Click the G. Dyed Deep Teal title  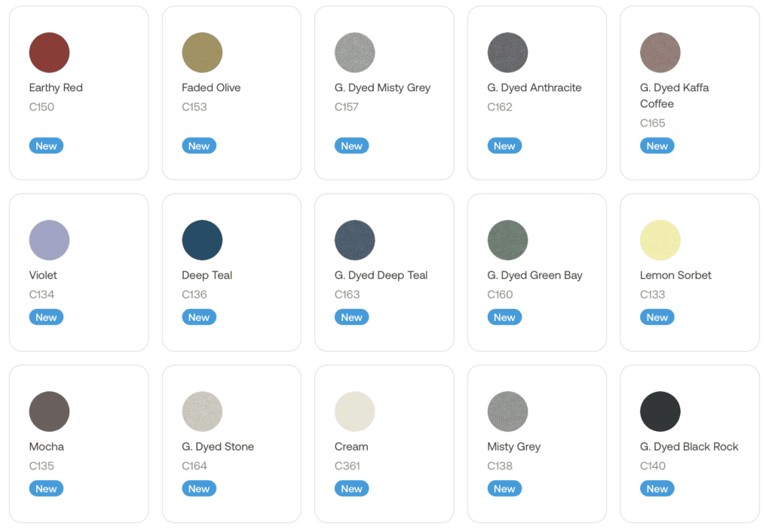point(381,275)
